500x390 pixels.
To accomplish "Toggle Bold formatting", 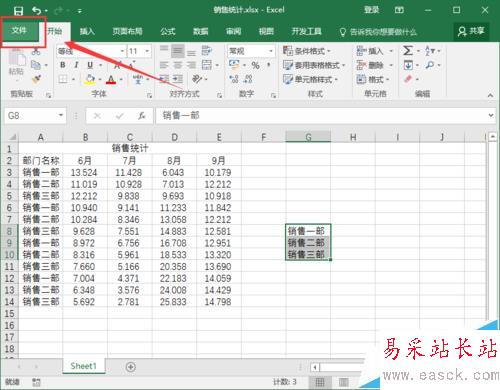I will (x=63, y=65).
